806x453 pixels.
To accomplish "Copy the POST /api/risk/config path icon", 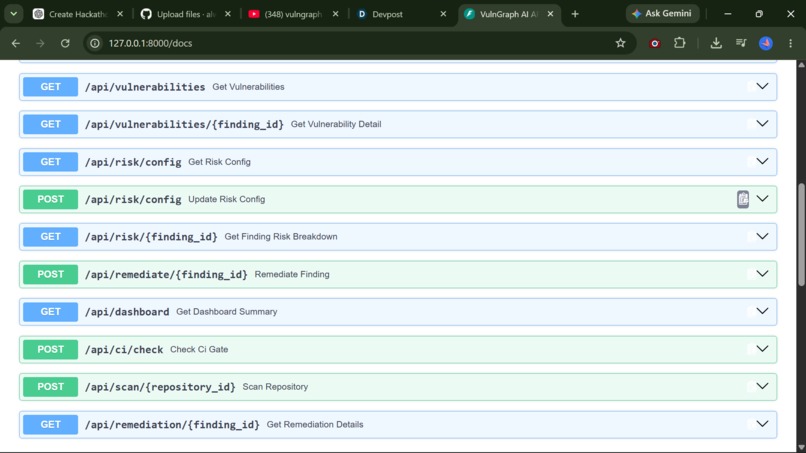I will coord(743,199).
